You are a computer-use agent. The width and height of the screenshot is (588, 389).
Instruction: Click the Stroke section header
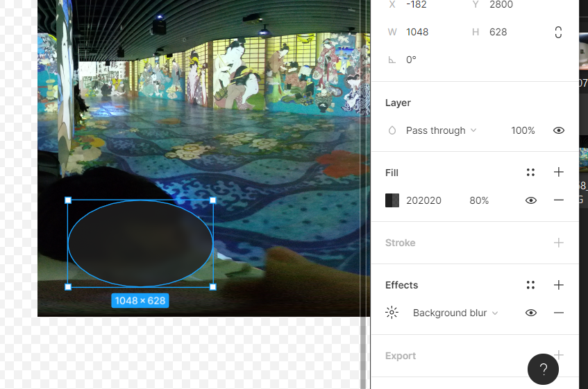pyautogui.click(x=400, y=243)
